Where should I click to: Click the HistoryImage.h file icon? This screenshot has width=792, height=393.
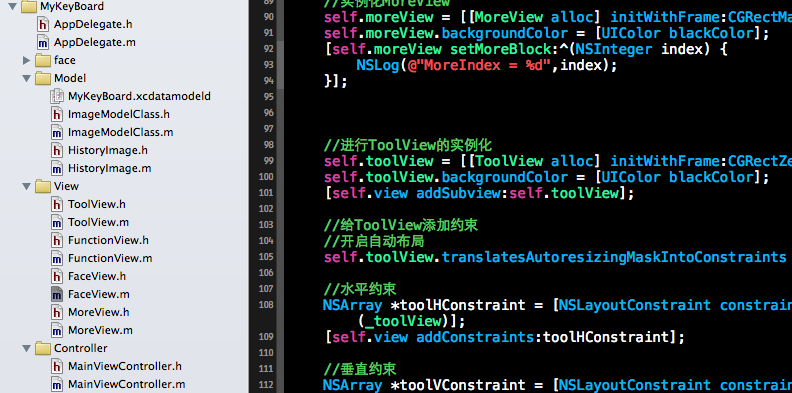click(x=57, y=151)
